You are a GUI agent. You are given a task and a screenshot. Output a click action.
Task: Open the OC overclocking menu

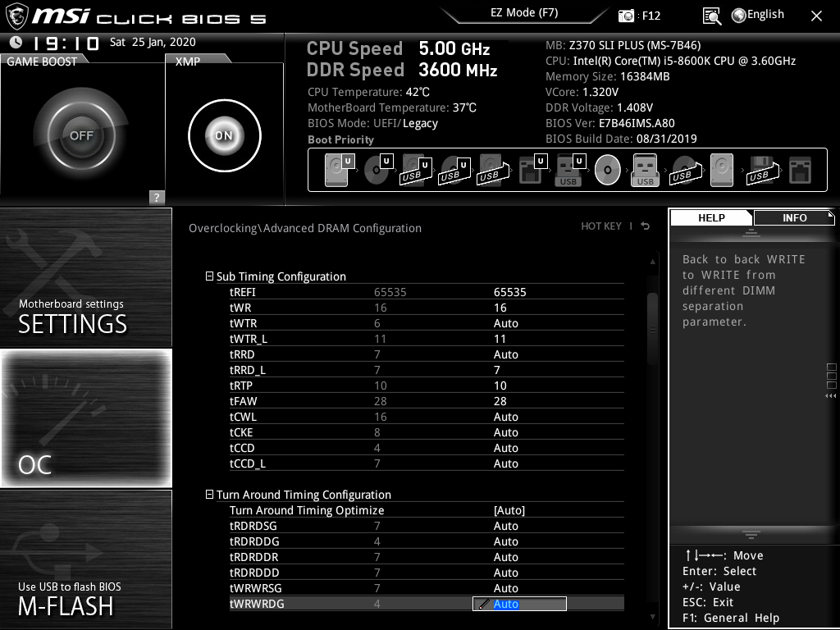(85, 418)
